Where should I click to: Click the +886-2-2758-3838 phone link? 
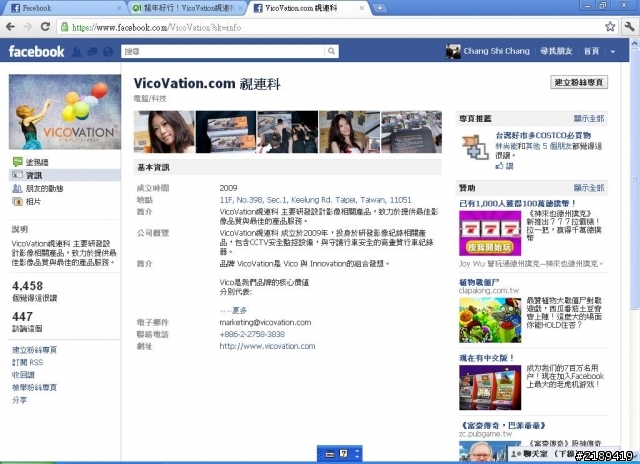[x=252, y=334]
